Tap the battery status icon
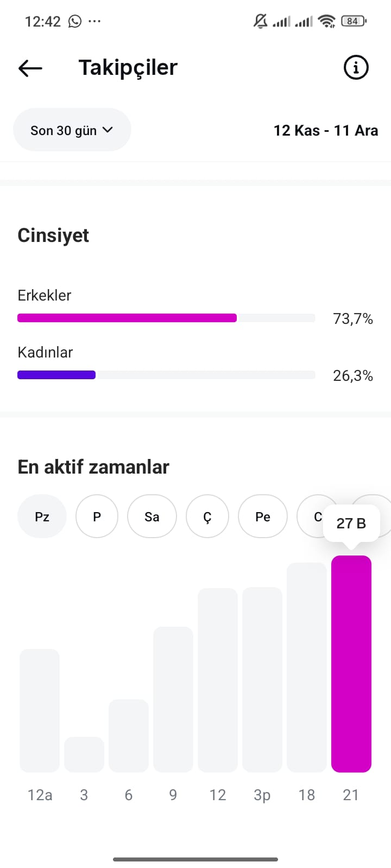 pos(354,21)
